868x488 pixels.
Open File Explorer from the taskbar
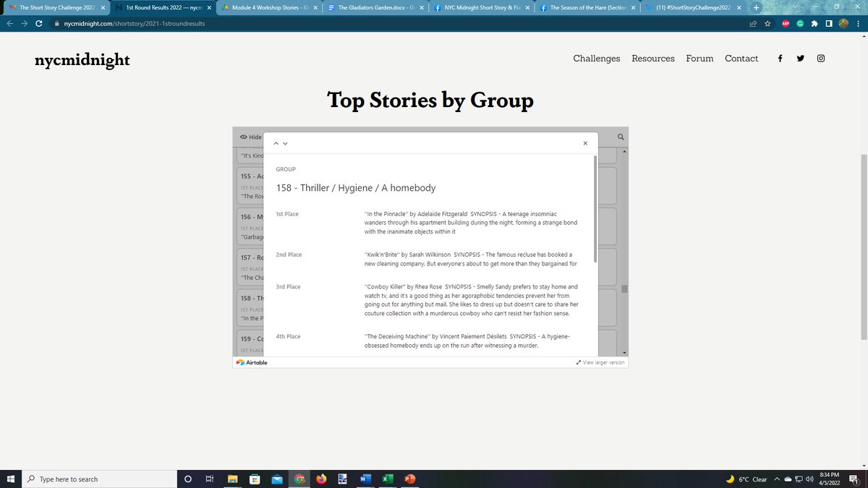(x=232, y=479)
